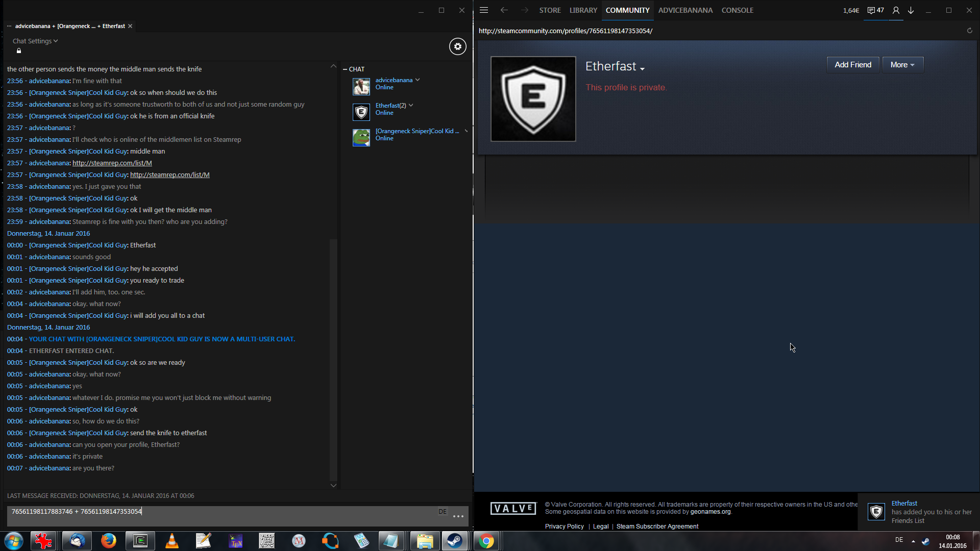
Task: Open the STORE tab
Action: pos(550,10)
